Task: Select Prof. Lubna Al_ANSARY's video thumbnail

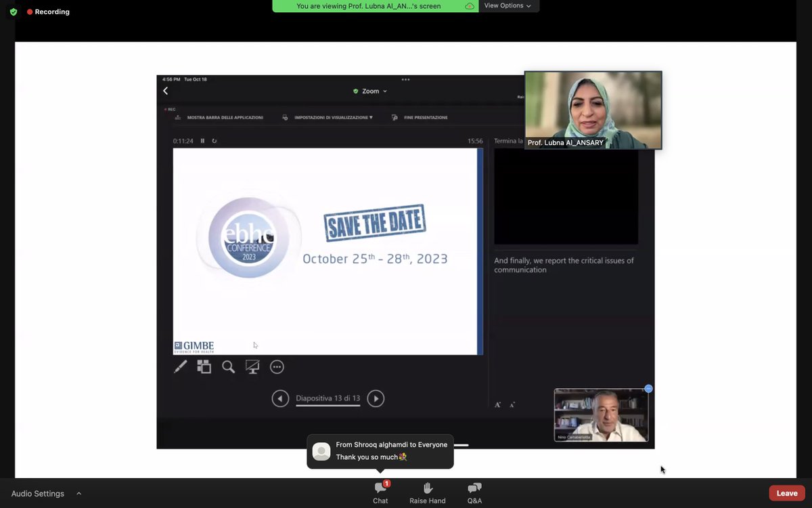Action: pos(593,110)
